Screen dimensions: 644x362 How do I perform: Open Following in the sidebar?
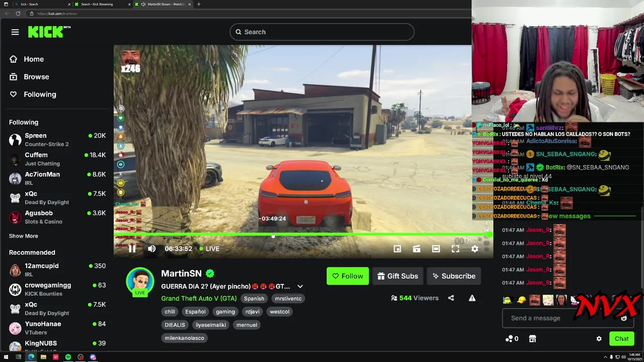point(39,95)
